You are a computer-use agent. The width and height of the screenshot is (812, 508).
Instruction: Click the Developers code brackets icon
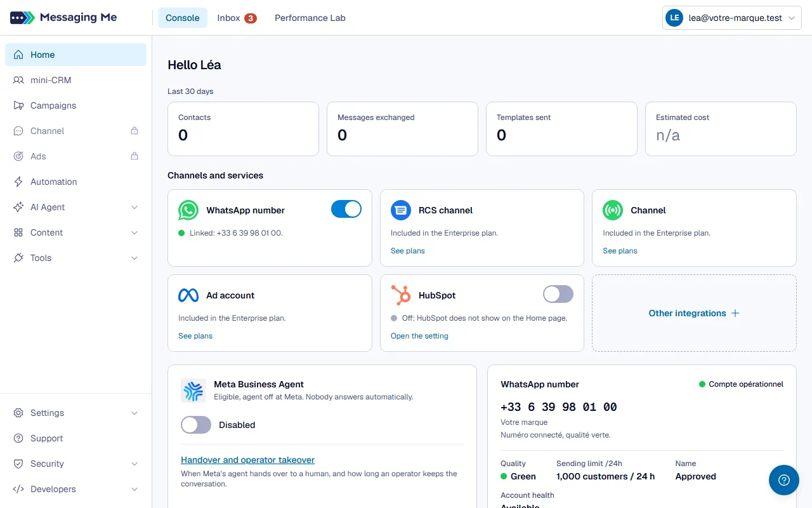tap(18, 489)
